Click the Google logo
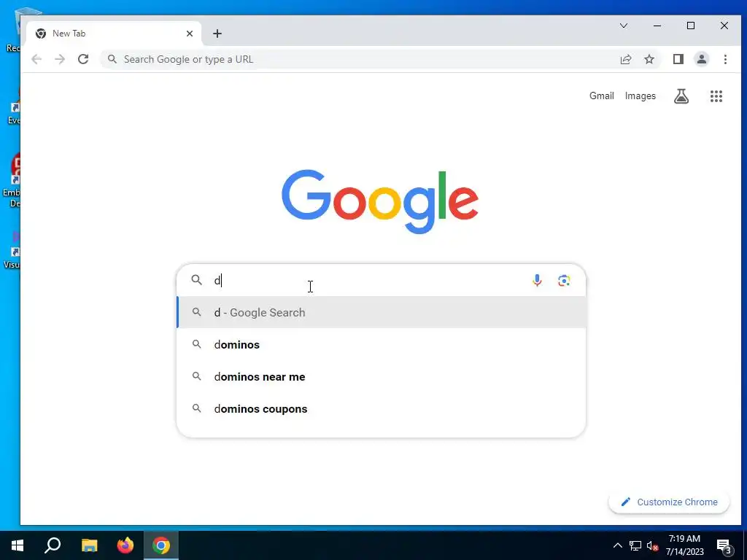Screen dimensions: 747x560 pyautogui.click(x=379, y=201)
